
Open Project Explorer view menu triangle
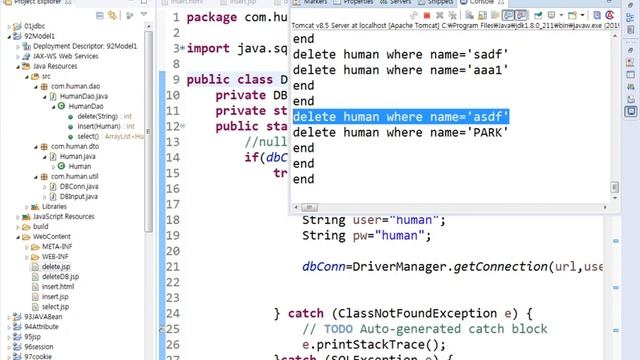click(x=144, y=15)
